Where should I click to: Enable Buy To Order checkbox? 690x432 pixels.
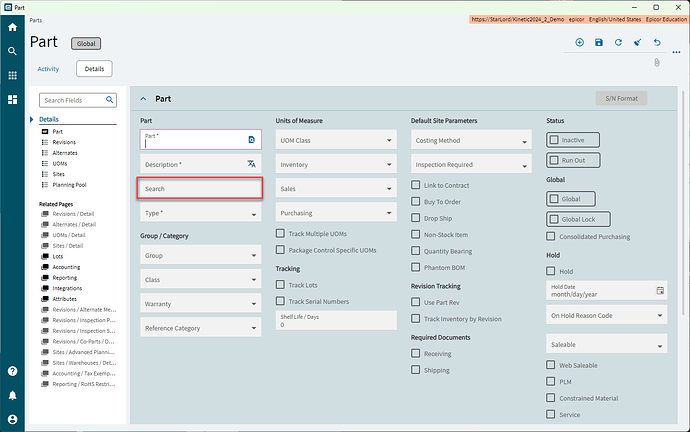415,201
